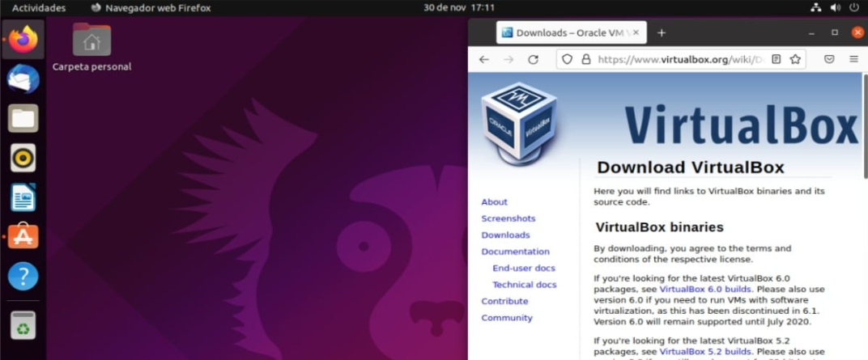Screen dimensions: 868x360
Task: Close the Downloads – Oracle VM tab
Action: 636,32
